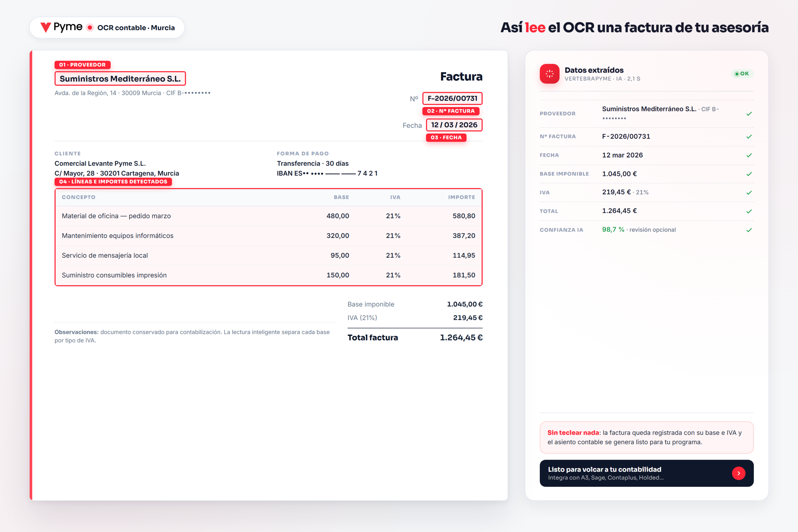Image resolution: width=798 pixels, height=532 pixels.
Task: Click the Concepto column header
Action: tap(79, 197)
